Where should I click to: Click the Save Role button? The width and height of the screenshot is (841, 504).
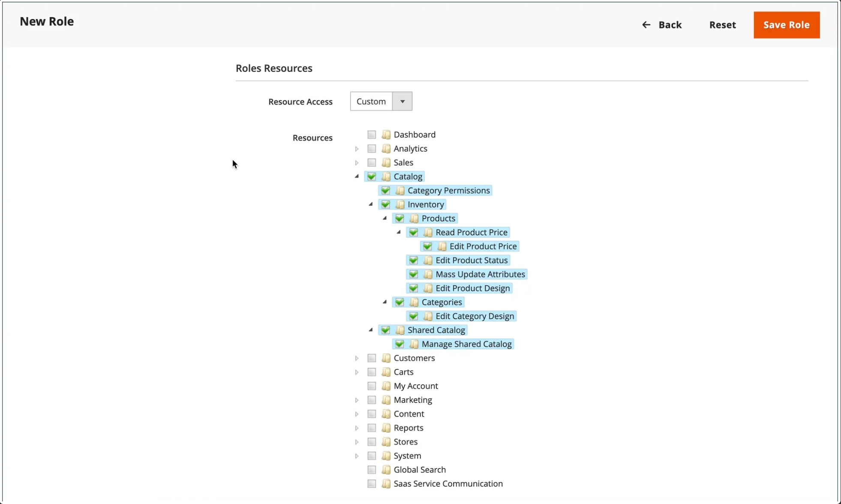pyautogui.click(x=787, y=25)
